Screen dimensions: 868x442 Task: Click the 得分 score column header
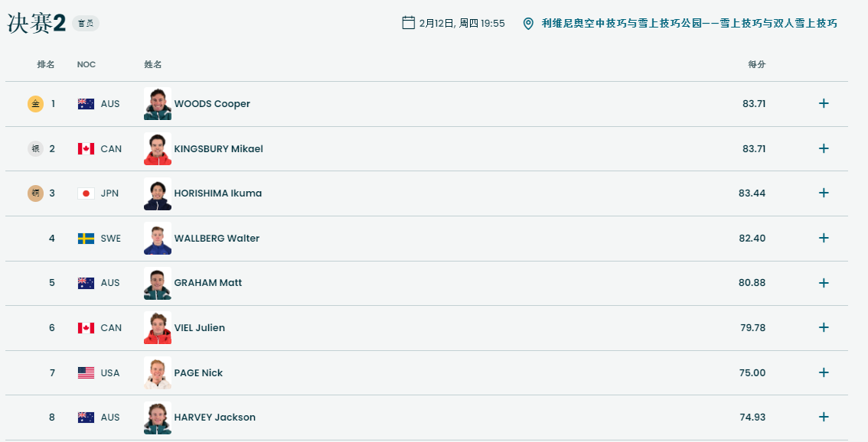click(x=756, y=64)
